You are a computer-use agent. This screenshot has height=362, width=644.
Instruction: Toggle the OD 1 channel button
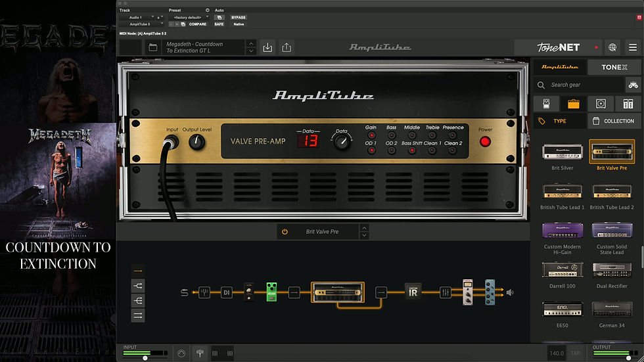point(371,150)
